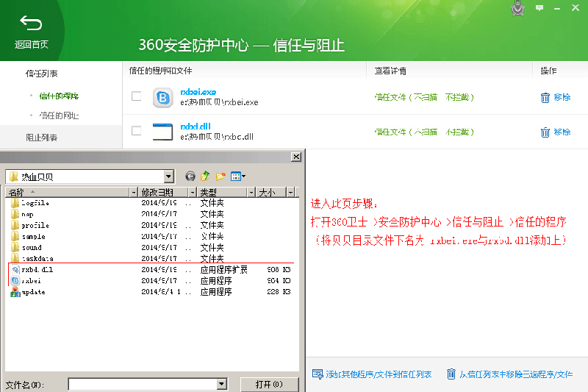The height and width of the screenshot is (392, 588).
Task: Open the 名称 column header dropdown arrow
Action: tap(133, 192)
